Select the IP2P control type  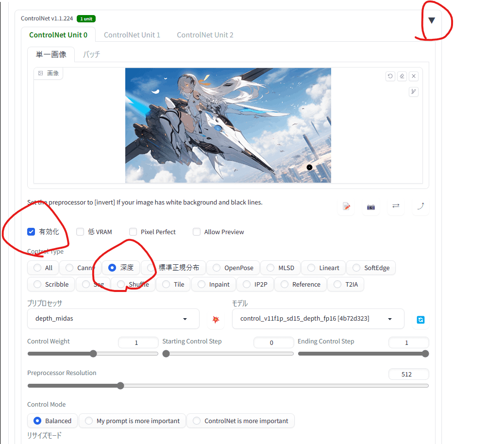pyautogui.click(x=255, y=284)
